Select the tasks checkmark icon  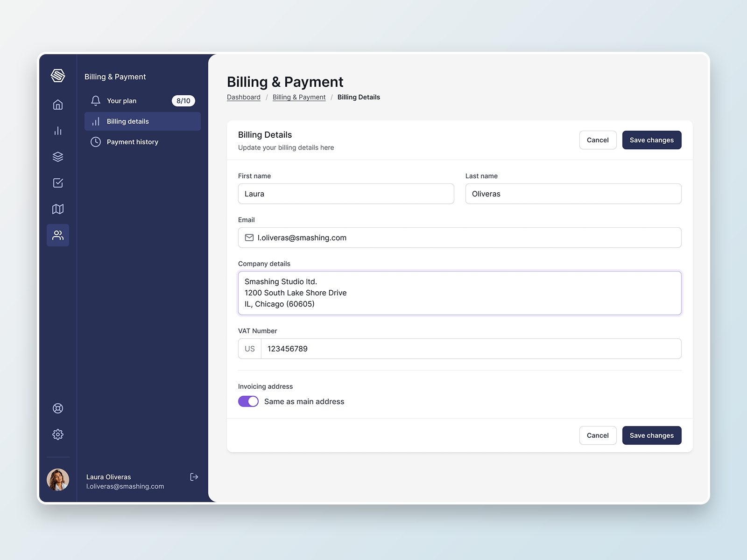[x=57, y=183]
